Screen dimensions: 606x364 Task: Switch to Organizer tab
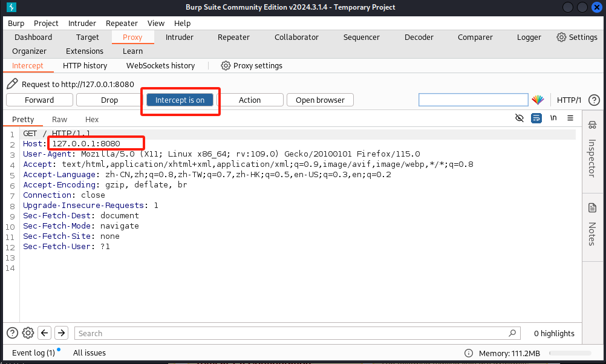click(30, 51)
